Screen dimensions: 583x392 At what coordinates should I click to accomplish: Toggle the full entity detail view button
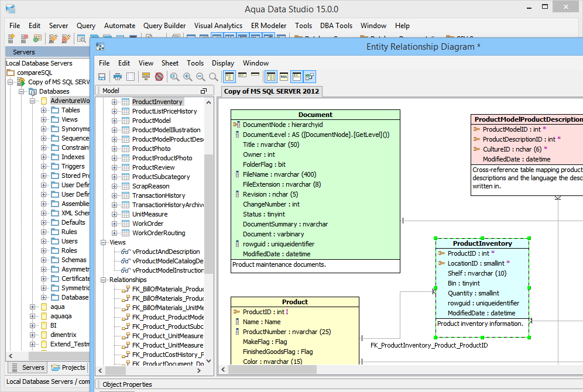click(229, 77)
